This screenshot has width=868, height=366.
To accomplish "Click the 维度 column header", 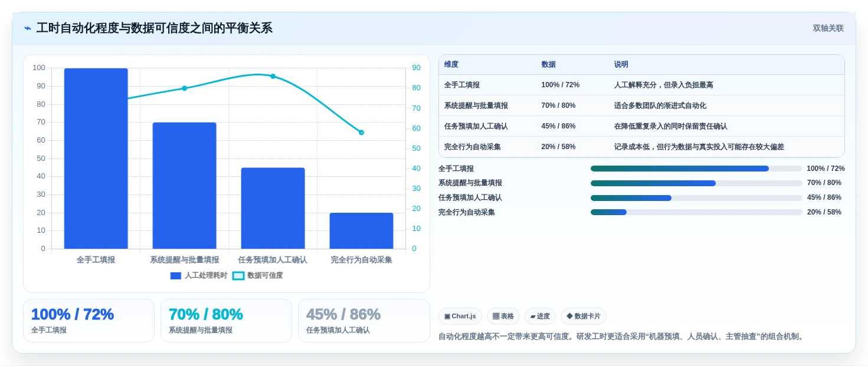I will 451,64.
